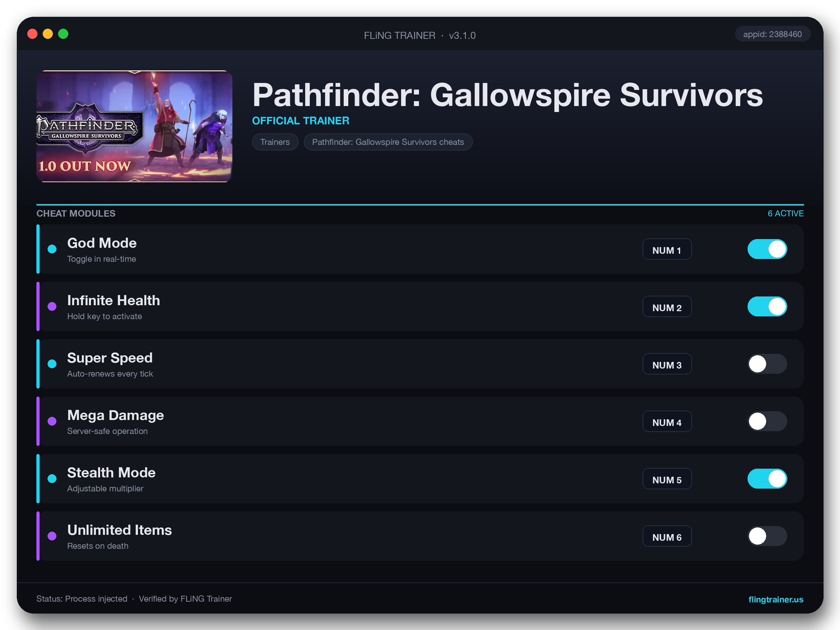Click the 'Toggle in real-time' description
This screenshot has height=630, width=840.
click(101, 259)
